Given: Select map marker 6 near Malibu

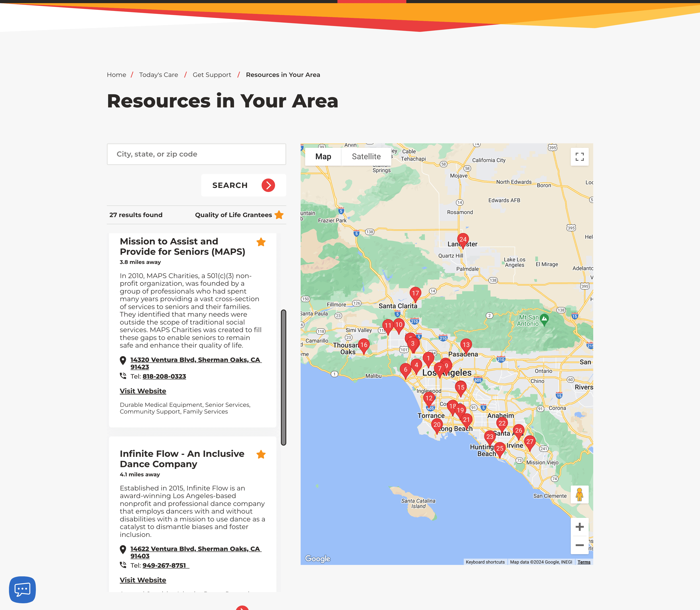Looking at the screenshot, I should (405, 370).
